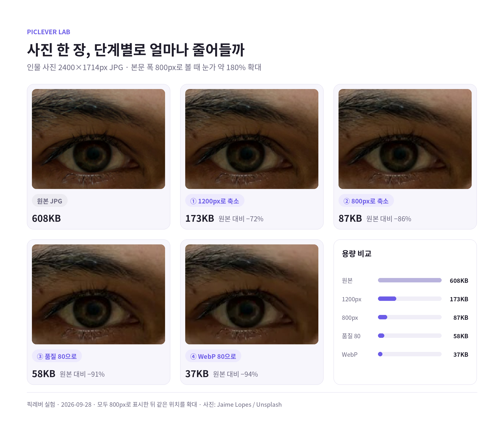Click the 37KB value in comparison chart

point(461,355)
